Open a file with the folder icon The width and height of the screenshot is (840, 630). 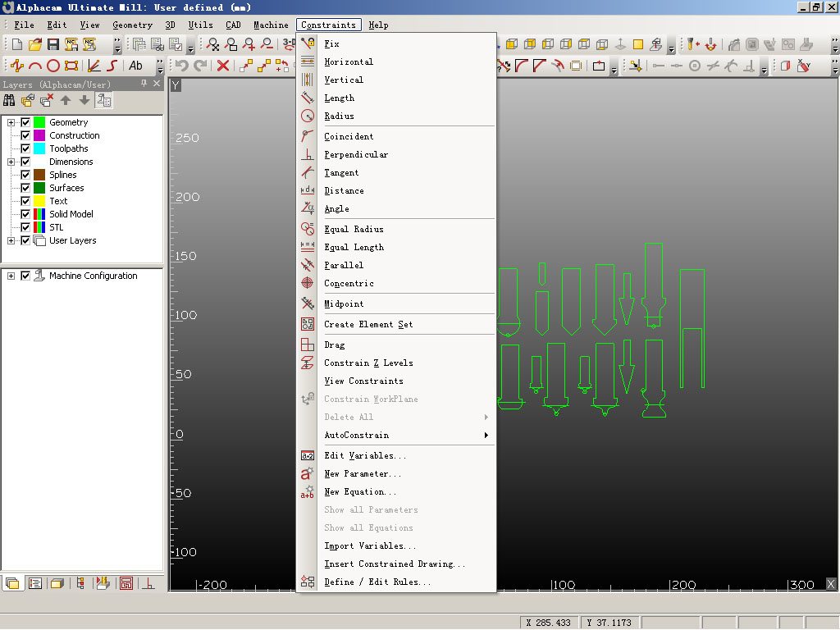[x=35, y=44]
